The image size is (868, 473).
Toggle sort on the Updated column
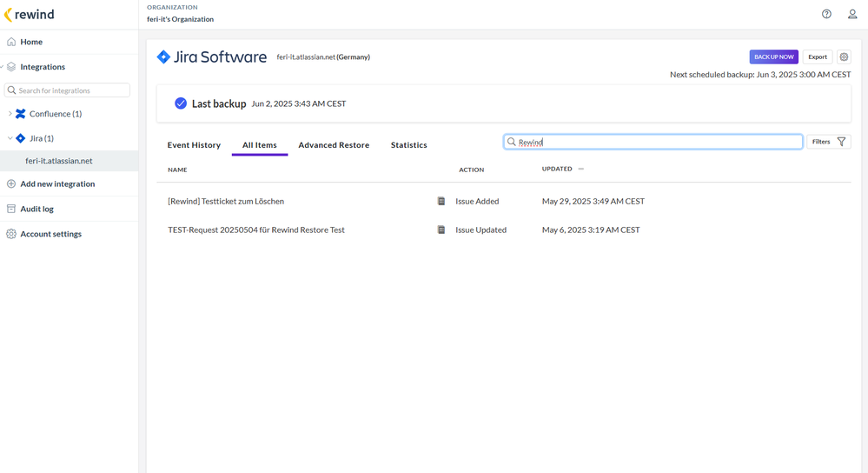(x=580, y=169)
